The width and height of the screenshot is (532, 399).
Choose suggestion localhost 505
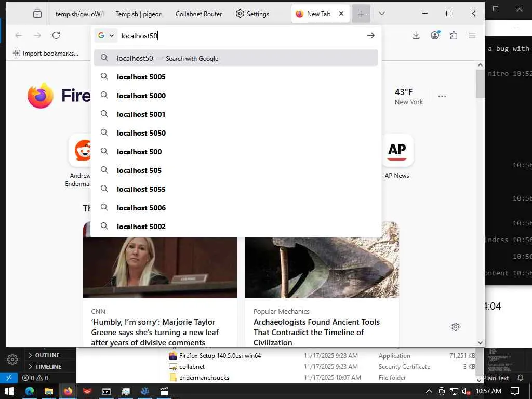(x=236, y=170)
